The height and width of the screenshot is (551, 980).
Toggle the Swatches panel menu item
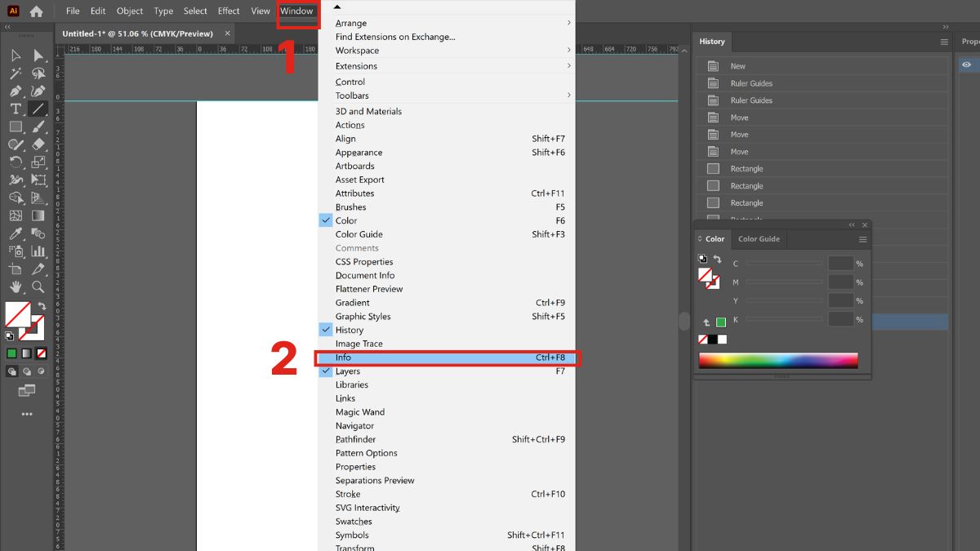click(447, 522)
